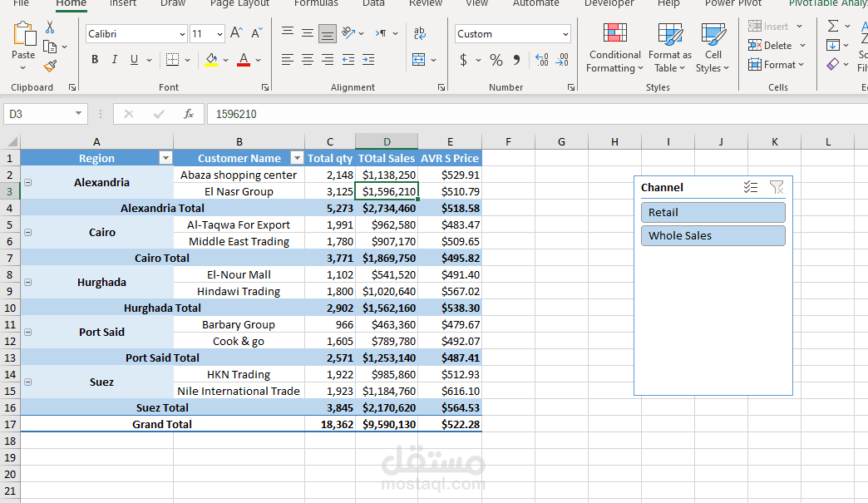The width and height of the screenshot is (868, 503).
Task: Increase indent in Alignment group
Action: [368, 59]
